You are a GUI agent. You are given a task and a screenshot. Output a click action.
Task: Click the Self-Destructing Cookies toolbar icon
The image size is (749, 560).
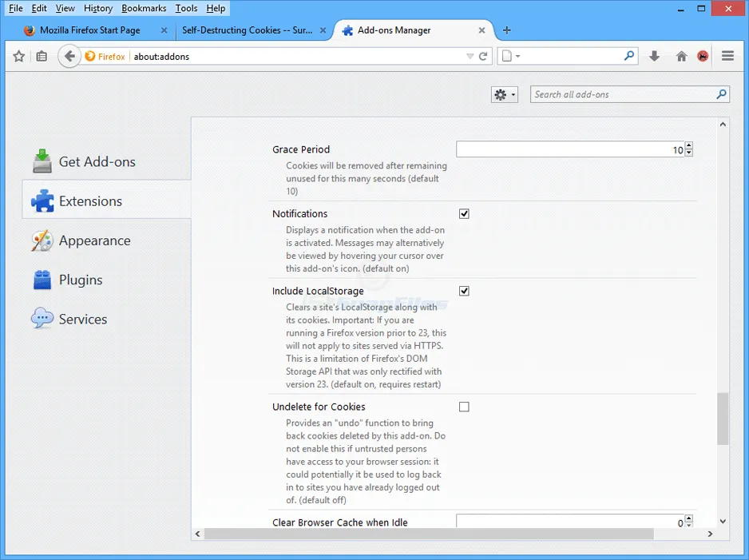(703, 57)
